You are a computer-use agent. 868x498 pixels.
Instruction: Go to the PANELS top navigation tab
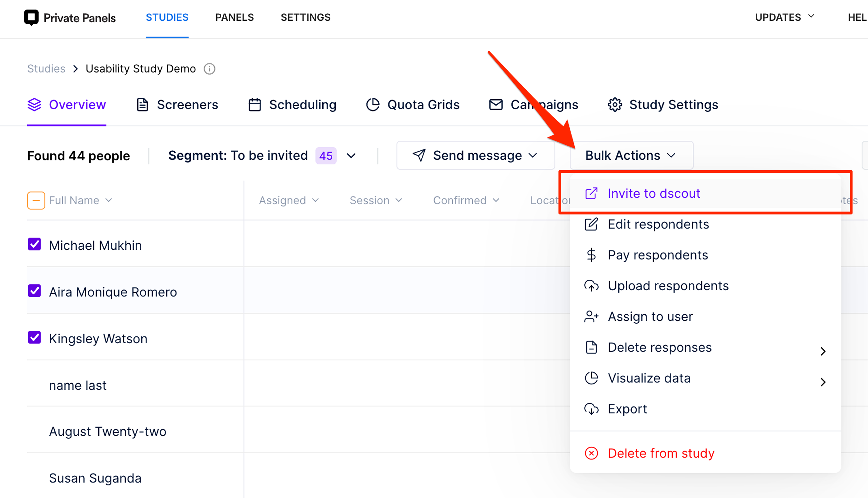tap(235, 17)
